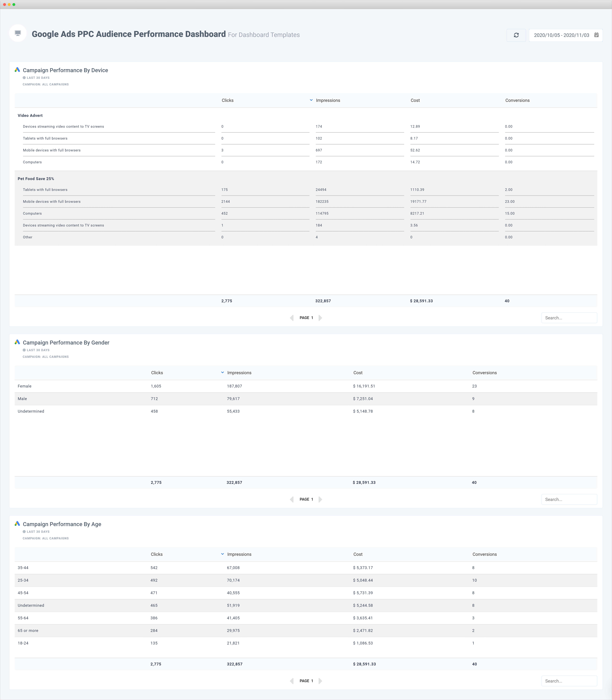The width and height of the screenshot is (612, 700).
Task: Select the Pet Food Save 25% campaign group
Action: pyautogui.click(x=36, y=179)
